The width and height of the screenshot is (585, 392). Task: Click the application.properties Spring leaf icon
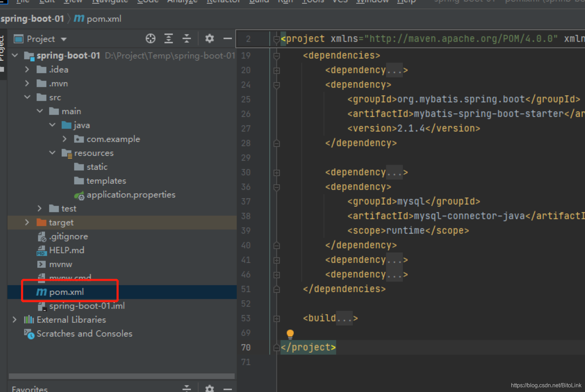(79, 195)
